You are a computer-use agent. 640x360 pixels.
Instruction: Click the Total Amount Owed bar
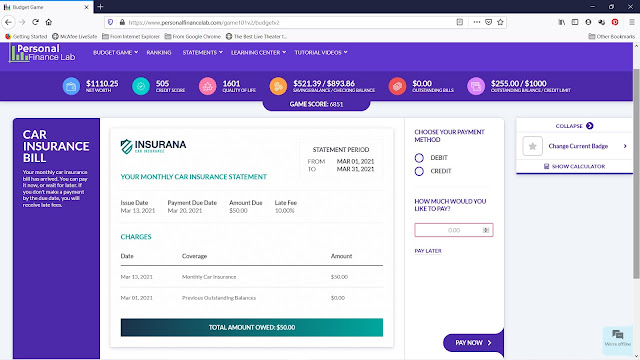point(252,327)
